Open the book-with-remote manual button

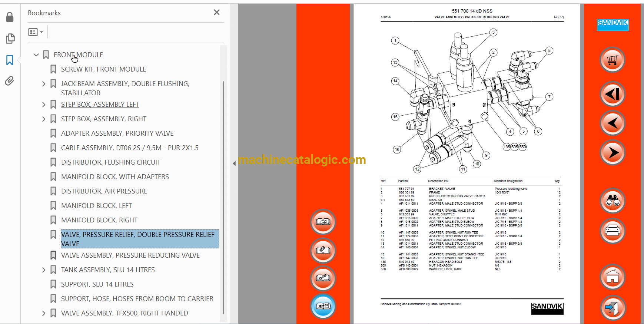[323, 250]
